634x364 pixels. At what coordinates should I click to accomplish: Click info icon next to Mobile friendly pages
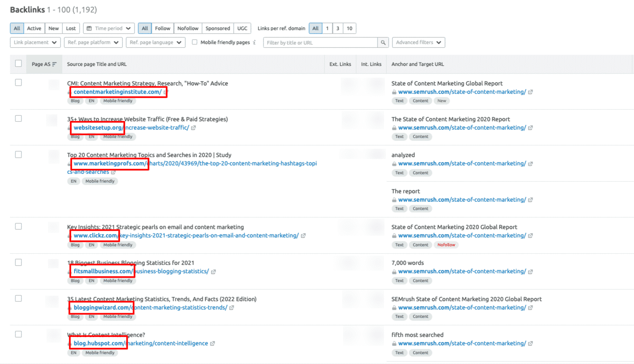tap(255, 42)
